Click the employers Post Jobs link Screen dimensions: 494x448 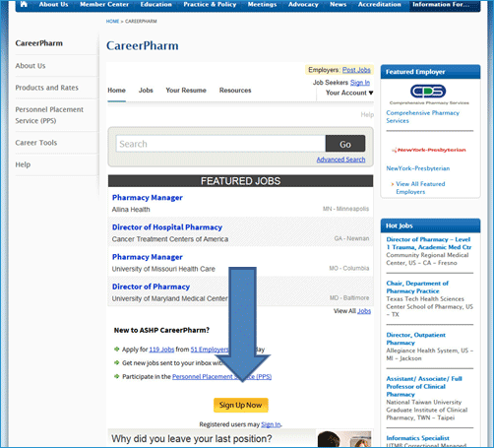[356, 70]
